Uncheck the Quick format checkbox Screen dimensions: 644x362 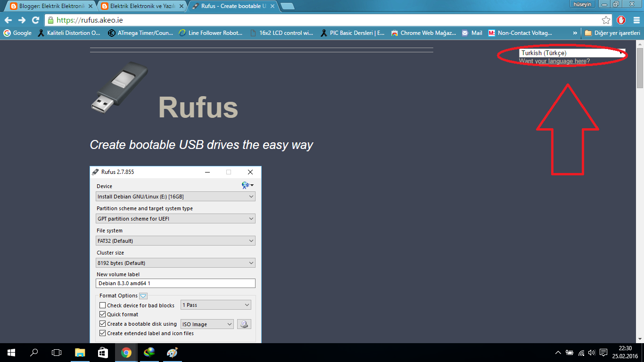click(103, 314)
